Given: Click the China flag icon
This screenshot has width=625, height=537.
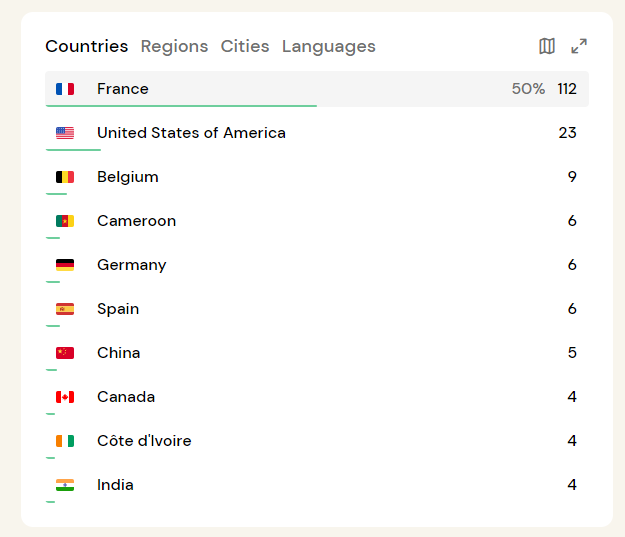Looking at the screenshot, I should click(65, 353).
